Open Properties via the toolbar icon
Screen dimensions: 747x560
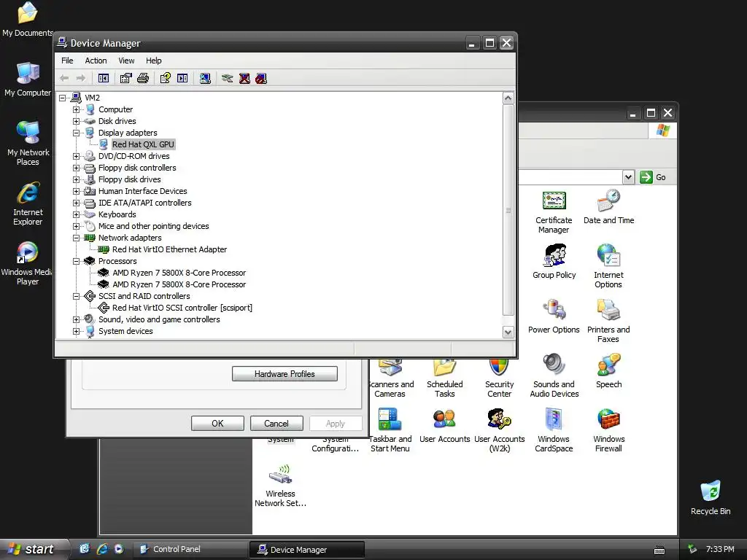click(x=125, y=78)
